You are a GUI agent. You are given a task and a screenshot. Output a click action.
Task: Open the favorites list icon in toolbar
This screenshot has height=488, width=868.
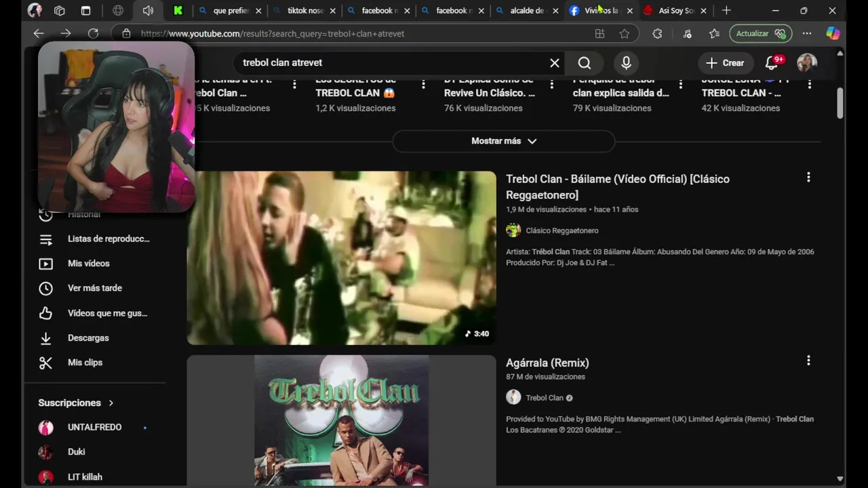(714, 33)
